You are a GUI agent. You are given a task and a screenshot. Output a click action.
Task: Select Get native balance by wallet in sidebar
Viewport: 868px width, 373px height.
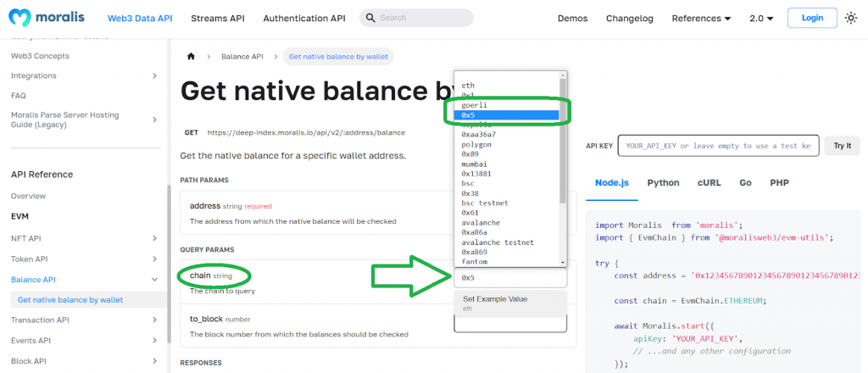tap(88, 300)
